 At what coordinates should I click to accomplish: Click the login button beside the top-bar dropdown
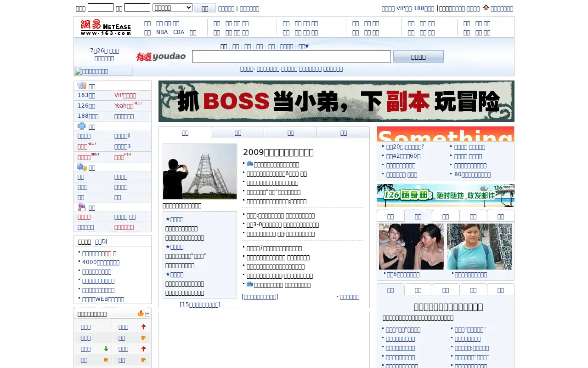pos(205,8)
